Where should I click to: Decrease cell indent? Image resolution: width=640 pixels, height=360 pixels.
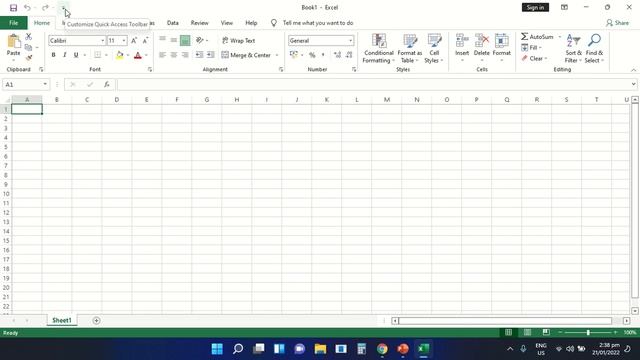pos(199,55)
